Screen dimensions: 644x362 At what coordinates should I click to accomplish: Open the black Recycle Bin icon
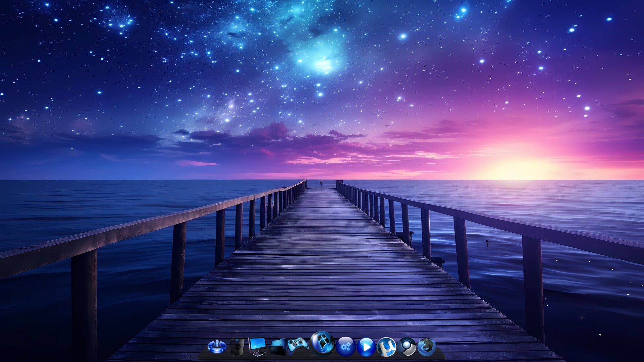(x=237, y=347)
